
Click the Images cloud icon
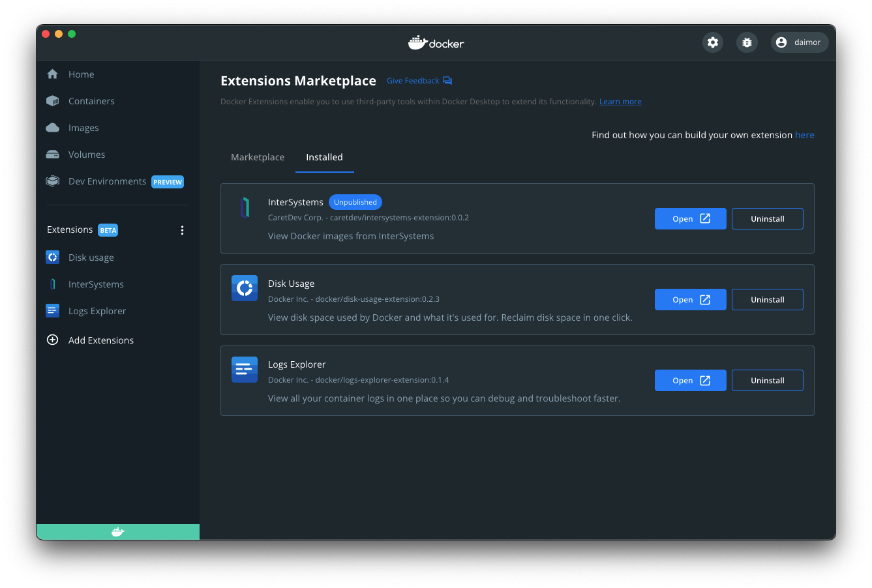click(x=53, y=128)
